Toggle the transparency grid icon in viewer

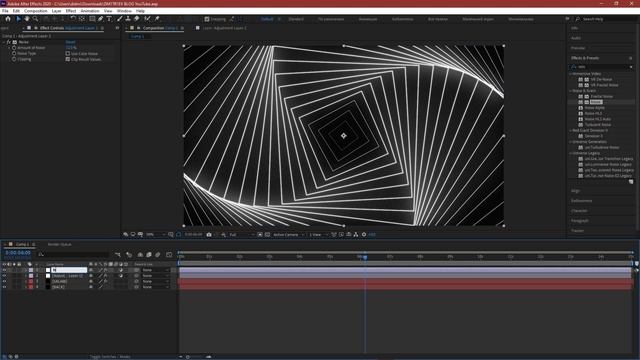(x=267, y=235)
